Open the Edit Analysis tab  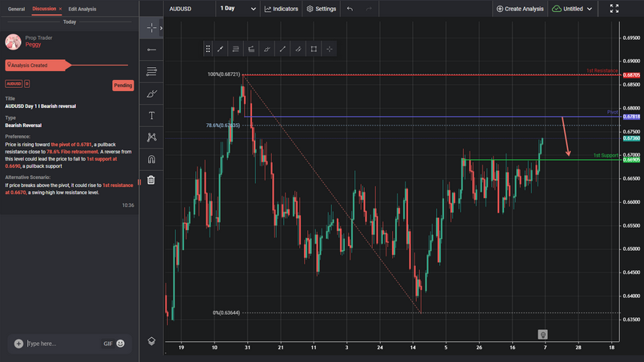coord(82,9)
